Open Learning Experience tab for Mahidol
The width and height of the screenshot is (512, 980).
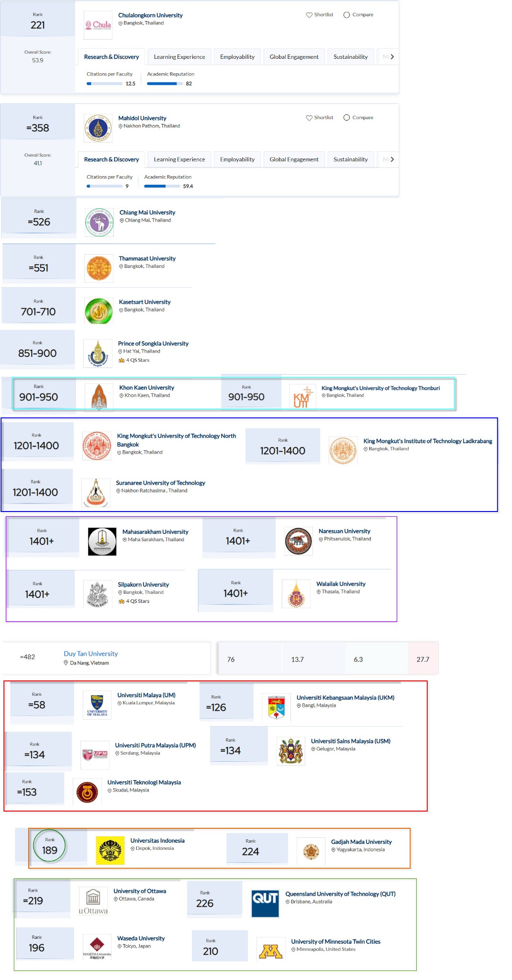click(x=179, y=159)
